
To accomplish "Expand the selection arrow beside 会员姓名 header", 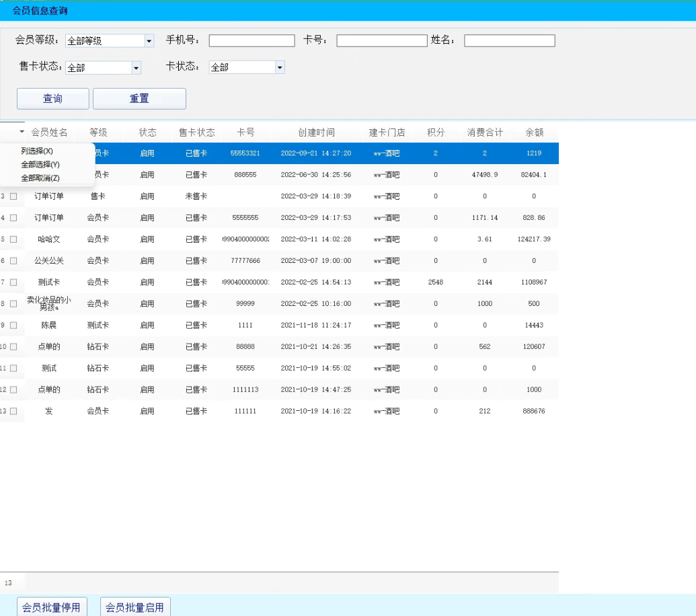I will pos(22,132).
